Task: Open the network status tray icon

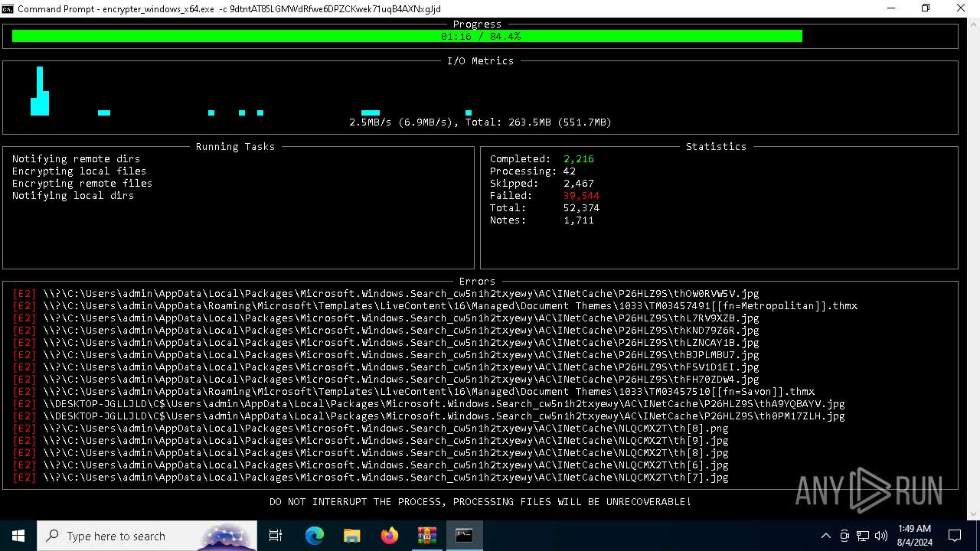Action: [863, 536]
